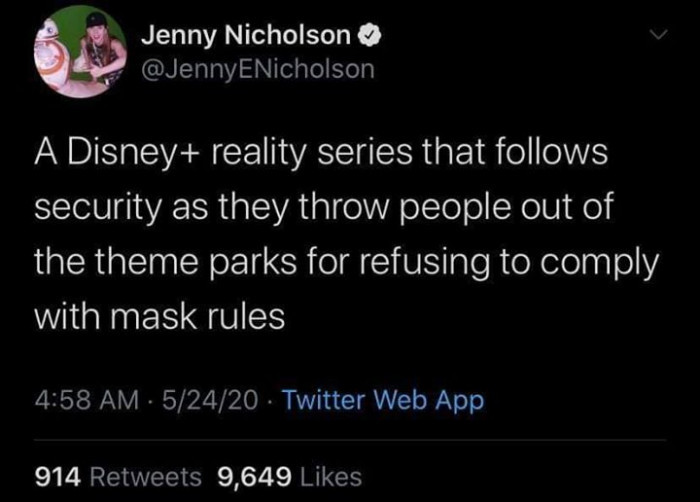Visit the @JennyENicholson handle

coord(257,68)
